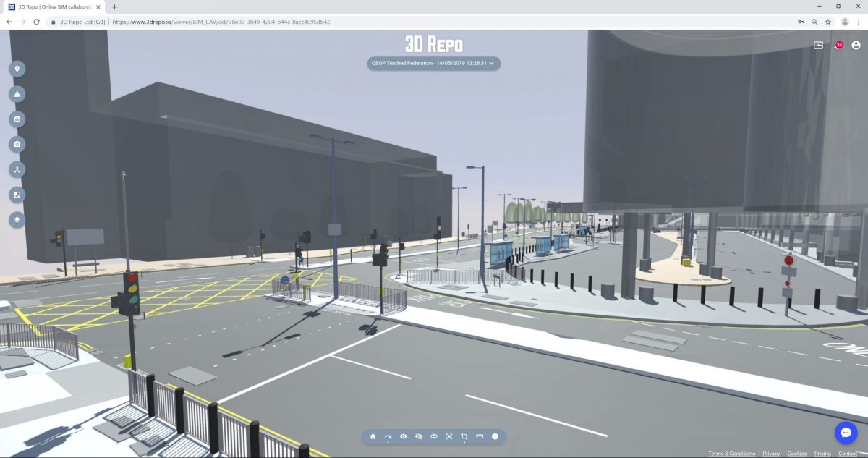Expand the QEOP Testbed Federation revision dropdown
The image size is (868, 458).
433,63
